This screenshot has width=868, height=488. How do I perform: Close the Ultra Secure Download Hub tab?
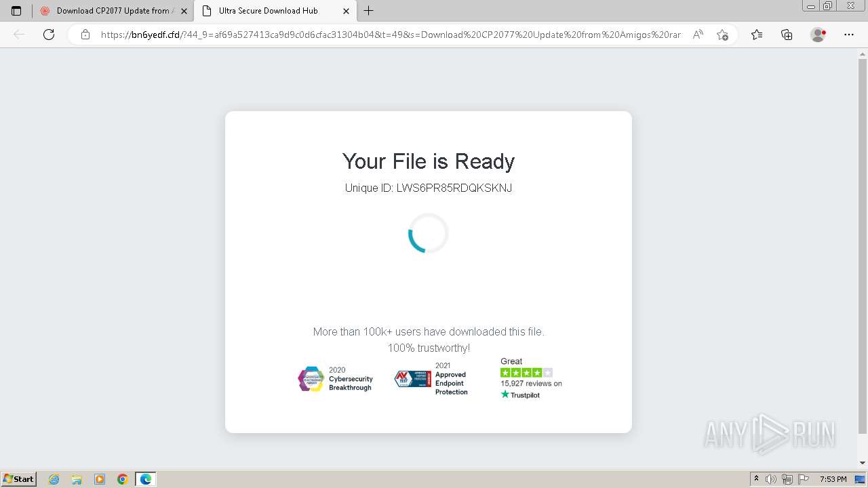pyautogui.click(x=346, y=11)
